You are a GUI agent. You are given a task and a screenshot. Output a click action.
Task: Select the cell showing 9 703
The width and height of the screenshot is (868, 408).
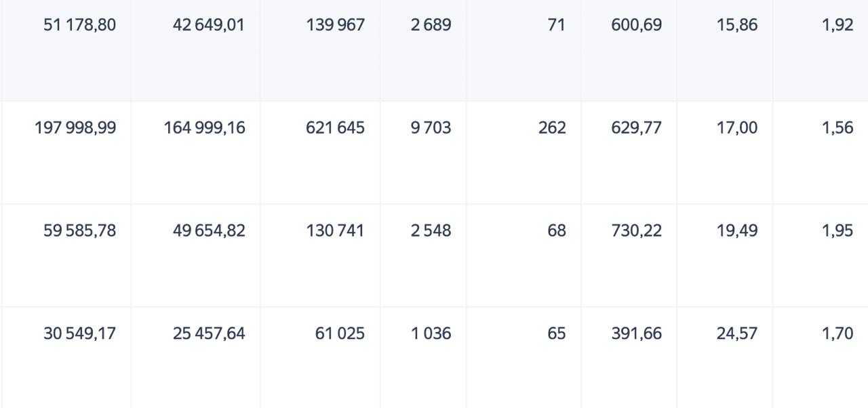coord(431,128)
